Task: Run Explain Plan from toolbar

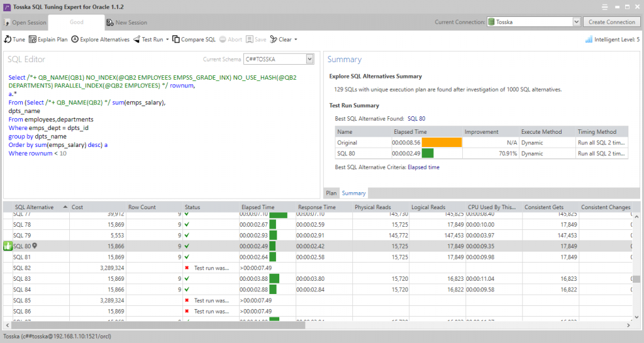Action: tap(48, 40)
